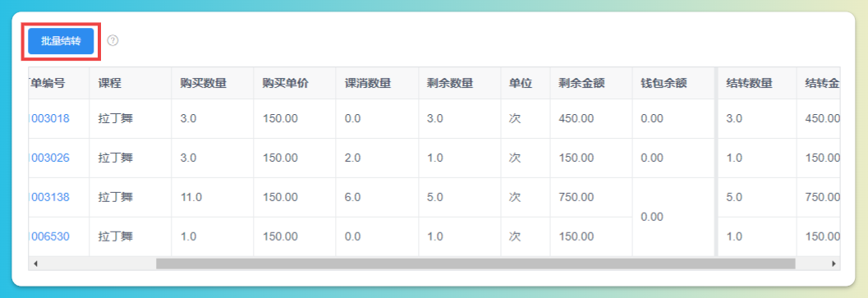868x298 pixels.
Task: Click 结转数量 1.0 in row 006530
Action: [735, 236]
